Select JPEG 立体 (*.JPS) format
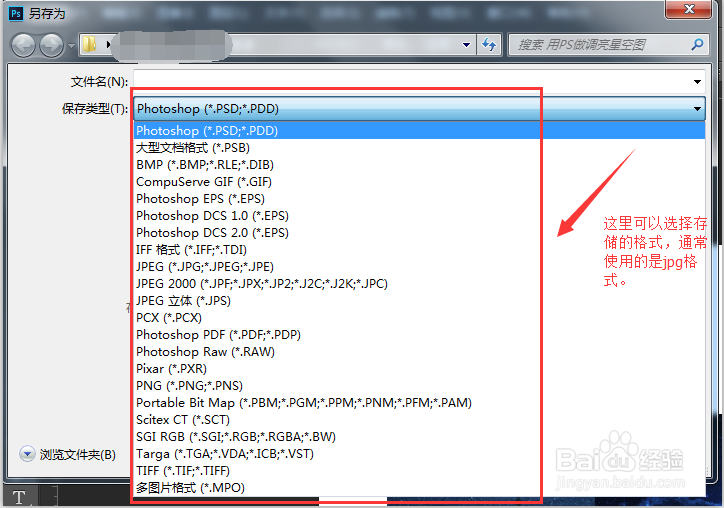 click(x=419, y=301)
